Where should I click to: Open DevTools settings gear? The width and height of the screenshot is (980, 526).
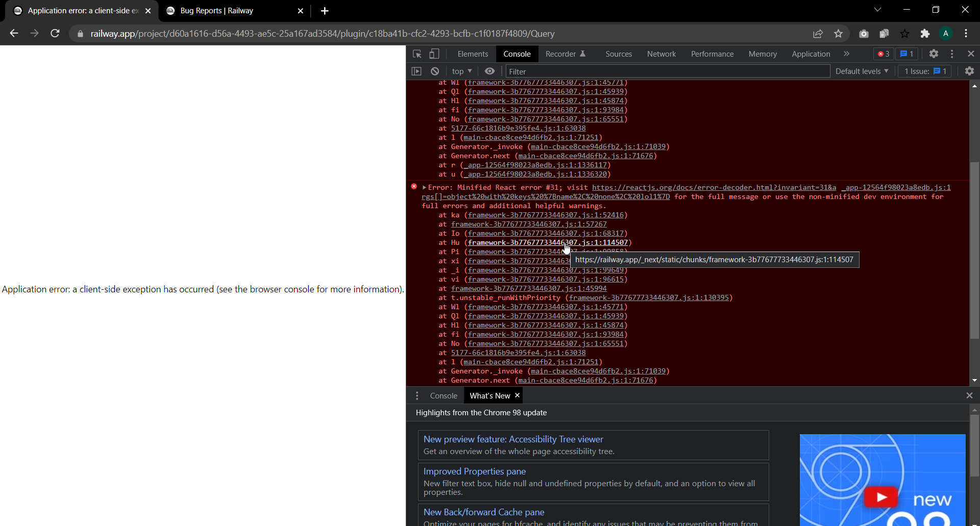pyautogui.click(x=934, y=54)
